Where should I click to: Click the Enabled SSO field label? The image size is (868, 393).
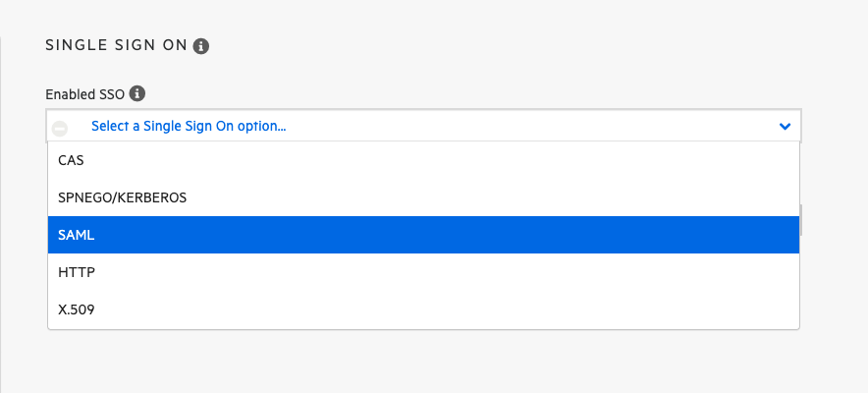[x=85, y=94]
